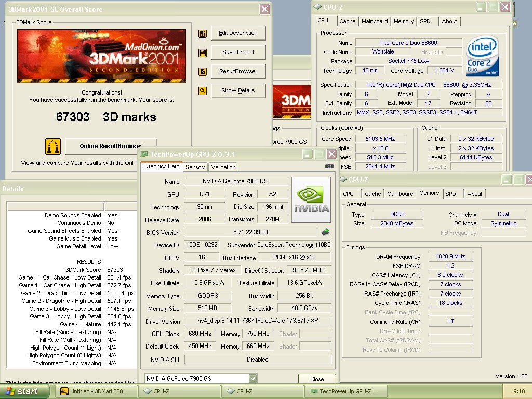Screen dimensions: 532x399
Task: Click the Processor Name field Intel Core 2 Duo E8600
Action: pyautogui.click(x=408, y=43)
